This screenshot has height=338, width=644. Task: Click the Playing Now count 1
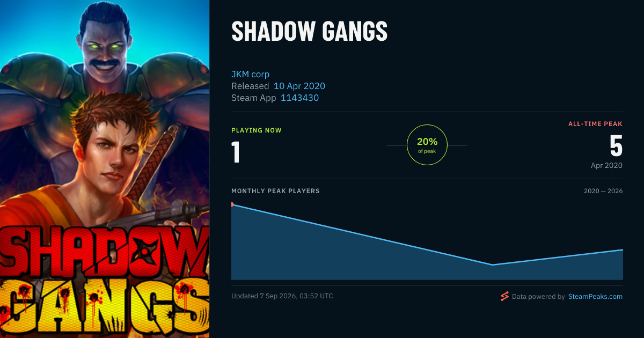point(236,152)
